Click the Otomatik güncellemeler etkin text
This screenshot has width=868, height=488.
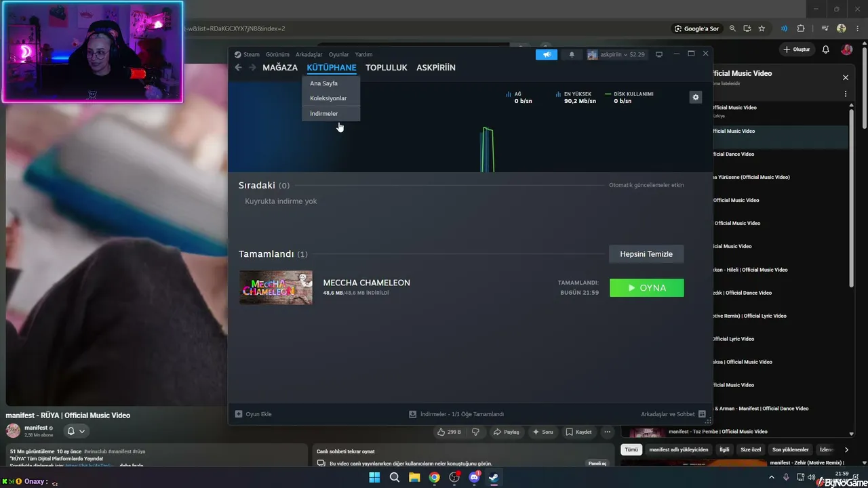click(x=646, y=185)
